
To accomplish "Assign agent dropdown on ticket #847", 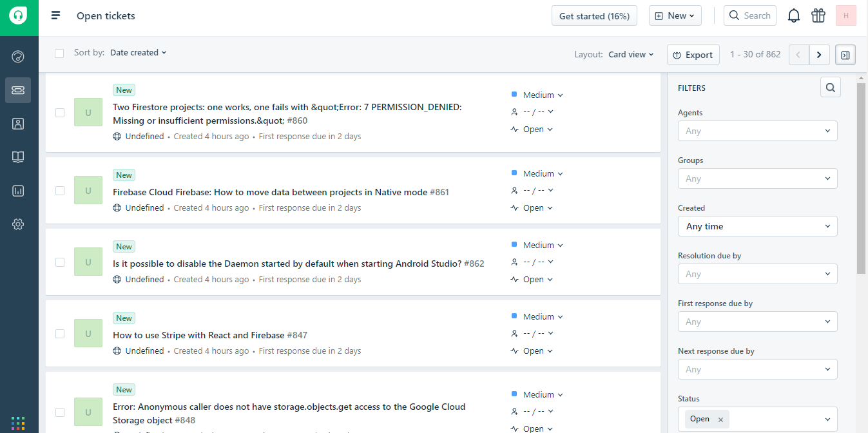I will pos(538,333).
